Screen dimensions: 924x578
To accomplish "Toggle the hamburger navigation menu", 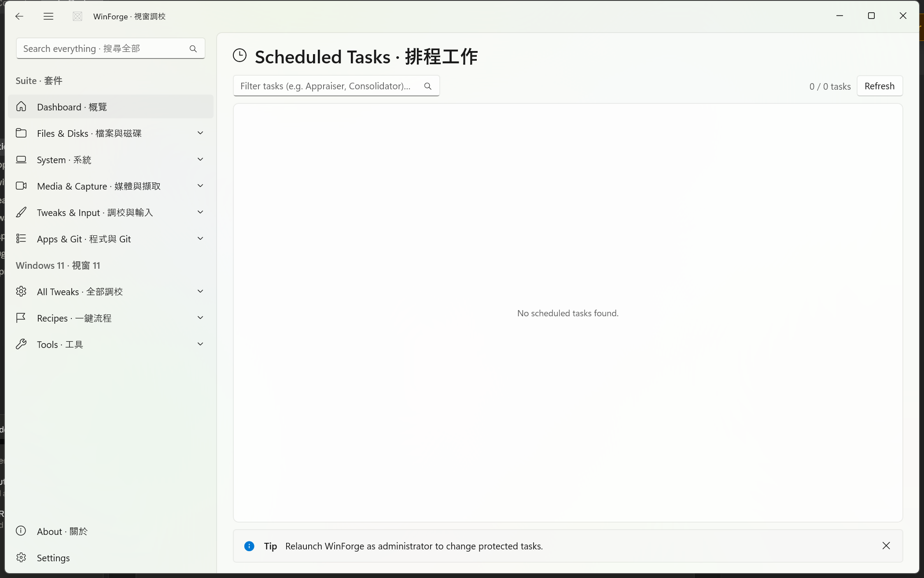I will [x=48, y=16].
